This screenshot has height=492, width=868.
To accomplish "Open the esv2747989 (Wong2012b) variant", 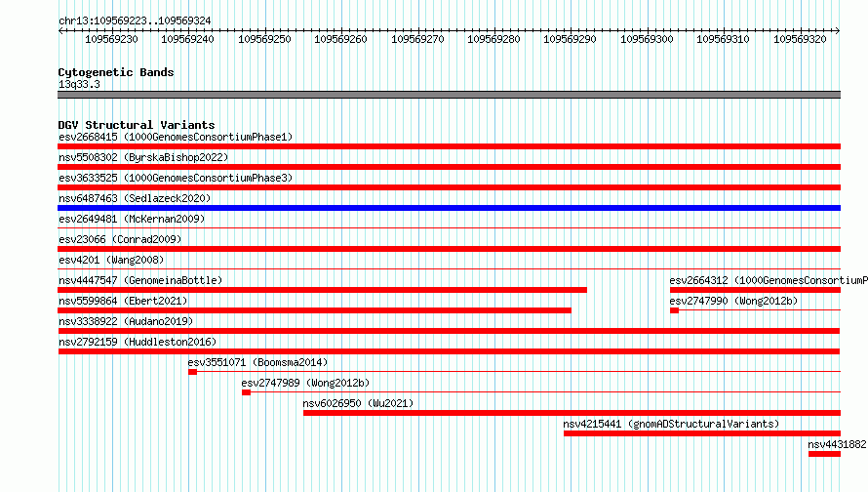I will pyautogui.click(x=305, y=383).
